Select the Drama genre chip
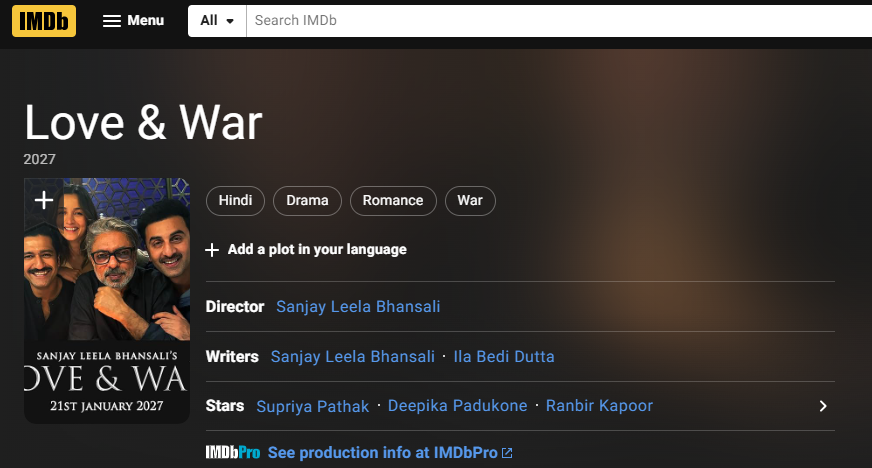The height and width of the screenshot is (468, 872). pyautogui.click(x=307, y=201)
